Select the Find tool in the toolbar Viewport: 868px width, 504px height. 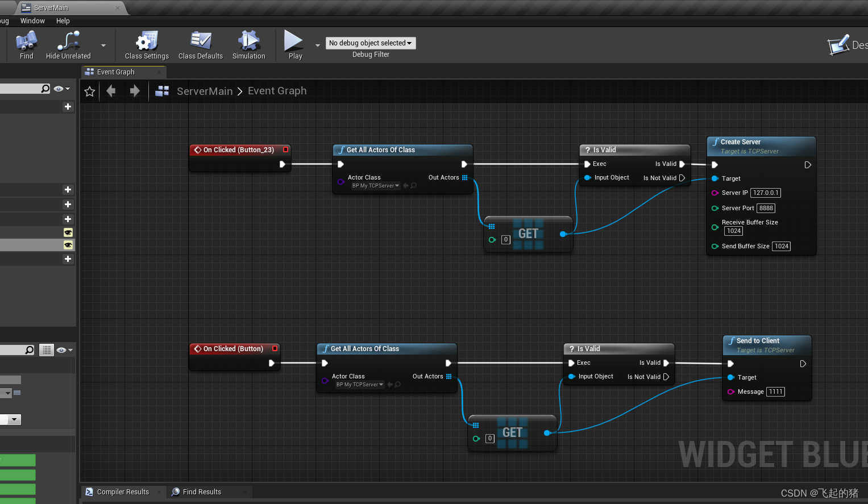click(26, 45)
